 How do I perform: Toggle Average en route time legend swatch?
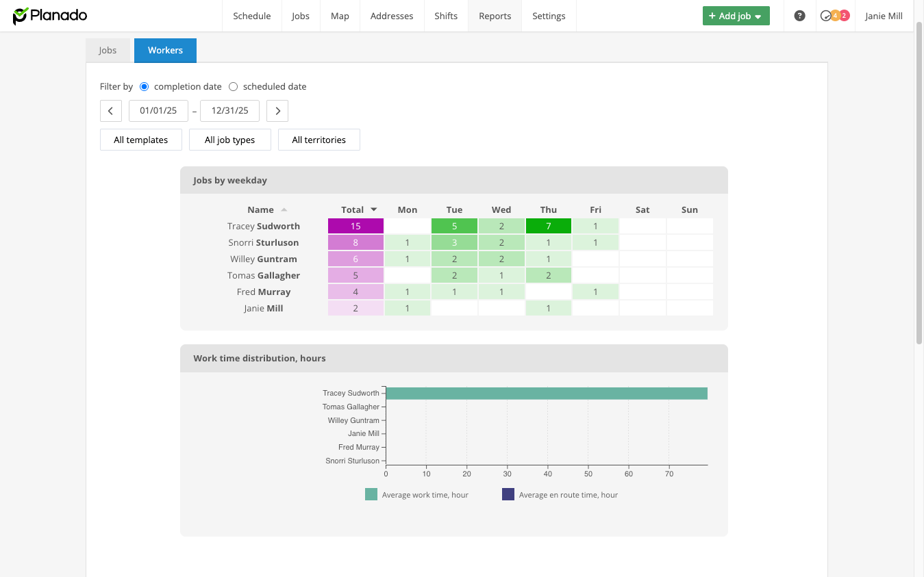pyautogui.click(x=508, y=494)
